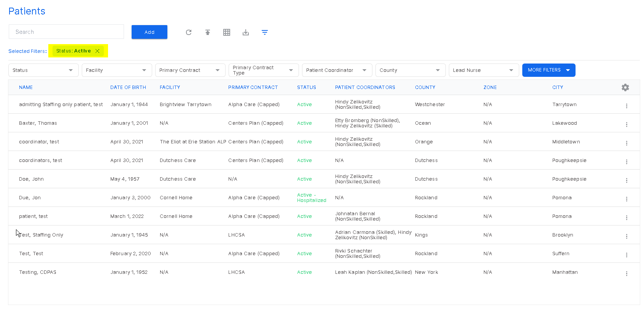644x313 pixels.
Task: Open row menu for admitting Staffing only patient
Action: [627, 106]
